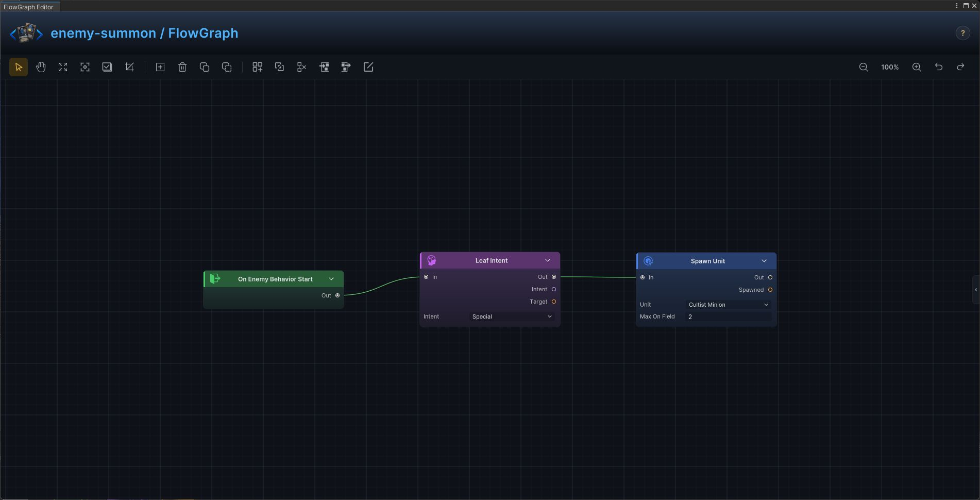Viewport: 980px width, 500px height.
Task: Click the Leaf Intent Target port
Action: 554,302
